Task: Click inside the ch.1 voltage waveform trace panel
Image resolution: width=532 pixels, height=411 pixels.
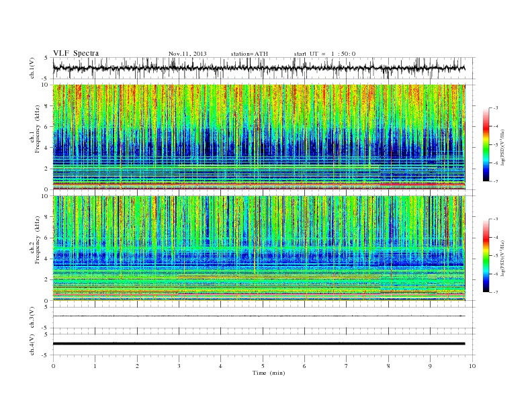Action: tap(264, 68)
